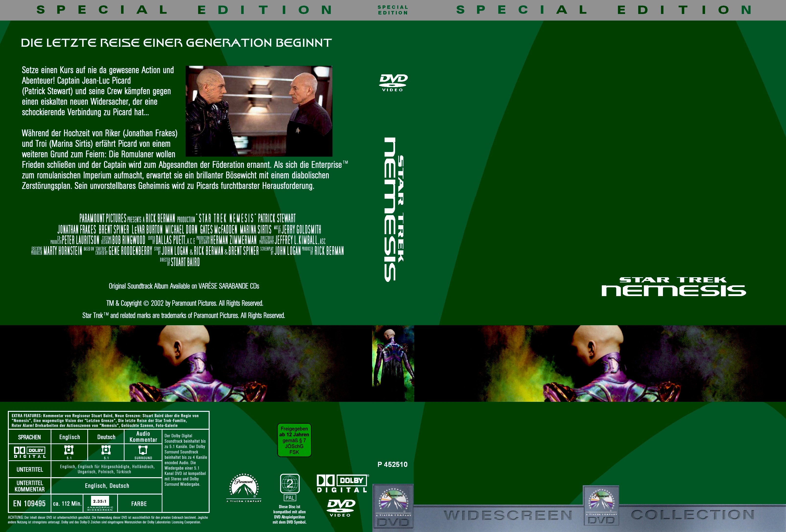Click the region 2 globe icon
Image resolution: width=786 pixels, height=532 pixels.
pyautogui.click(x=290, y=484)
